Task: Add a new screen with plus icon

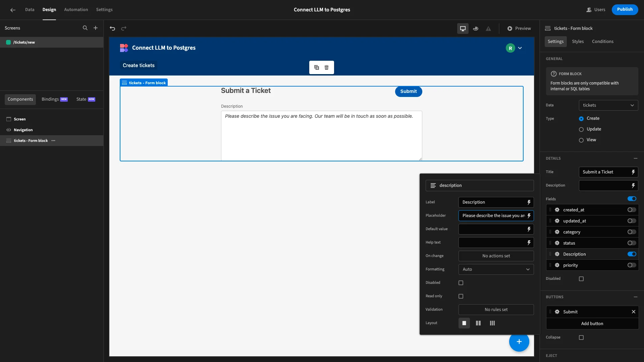Action: pyautogui.click(x=96, y=28)
